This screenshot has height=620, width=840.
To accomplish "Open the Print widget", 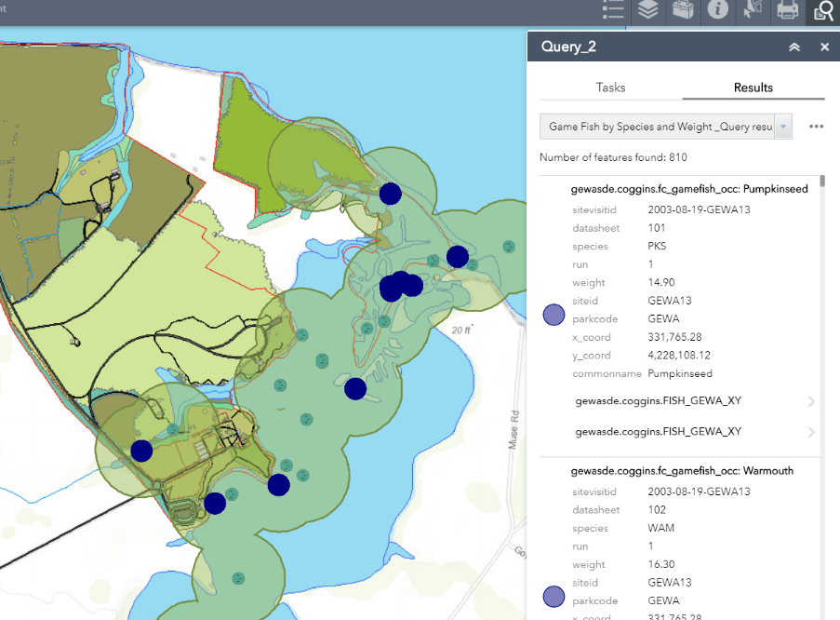I will [787, 10].
